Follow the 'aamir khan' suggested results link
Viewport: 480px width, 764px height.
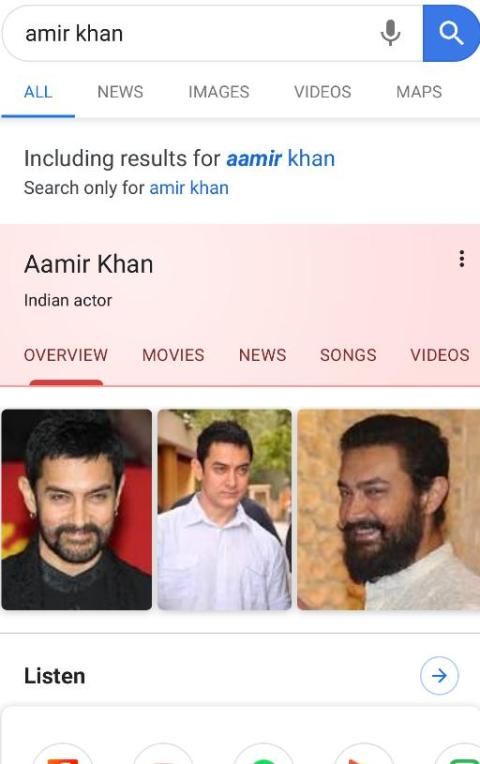pos(281,158)
